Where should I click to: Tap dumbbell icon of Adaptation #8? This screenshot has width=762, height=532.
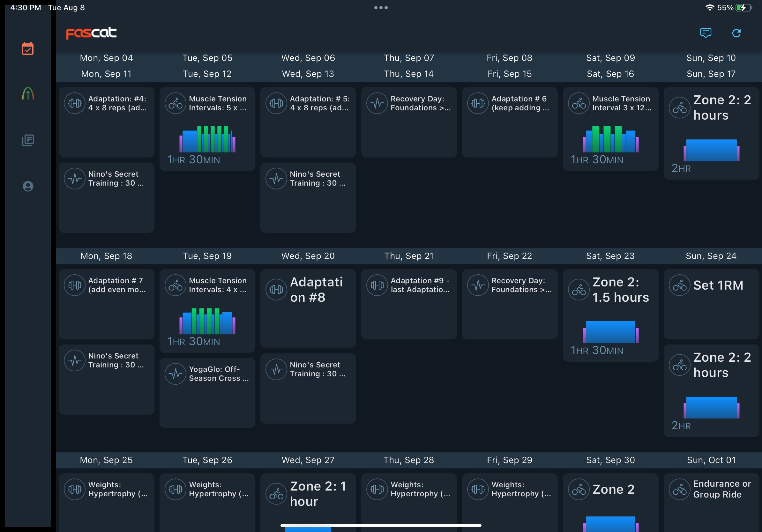tap(276, 290)
